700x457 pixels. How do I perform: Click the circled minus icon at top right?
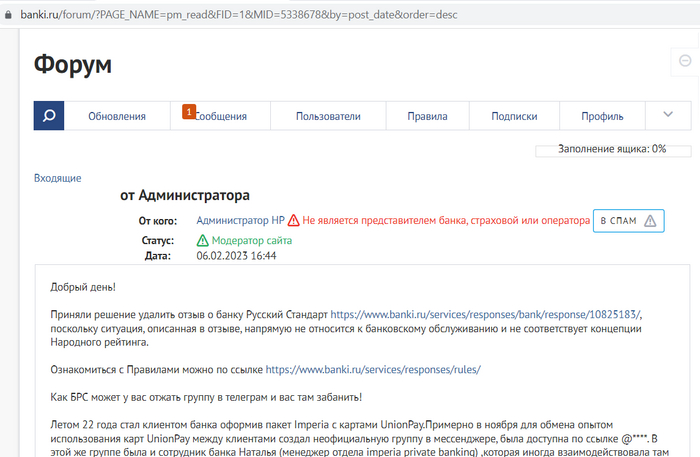(x=685, y=61)
